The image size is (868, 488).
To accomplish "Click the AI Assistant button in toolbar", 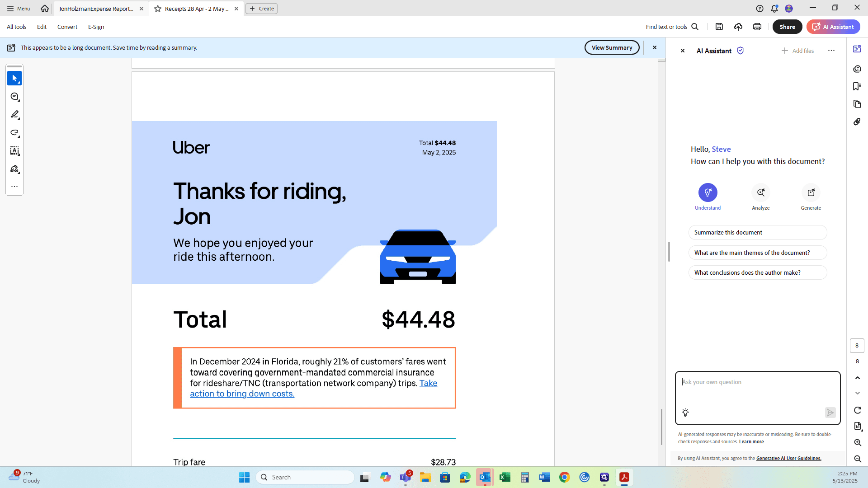I will 833,27.
